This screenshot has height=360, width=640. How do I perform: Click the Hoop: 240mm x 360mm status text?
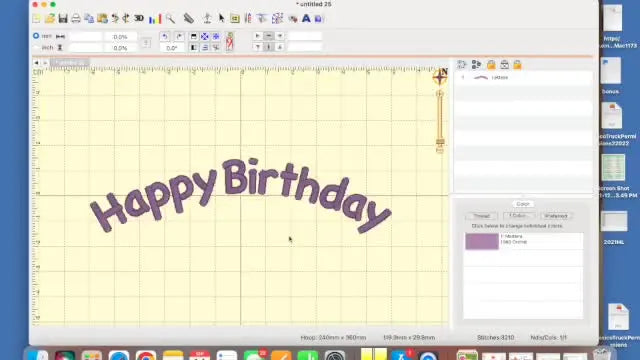333,338
